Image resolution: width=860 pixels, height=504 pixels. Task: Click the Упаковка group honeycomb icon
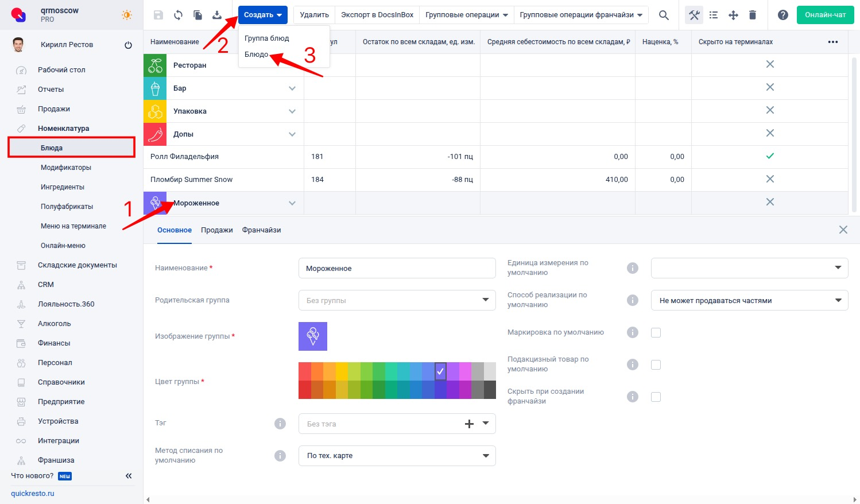[155, 111]
